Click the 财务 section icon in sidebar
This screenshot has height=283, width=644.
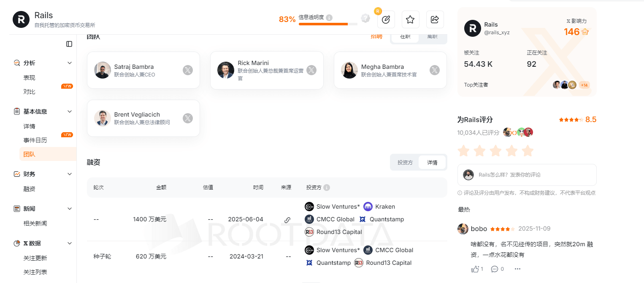click(x=17, y=174)
